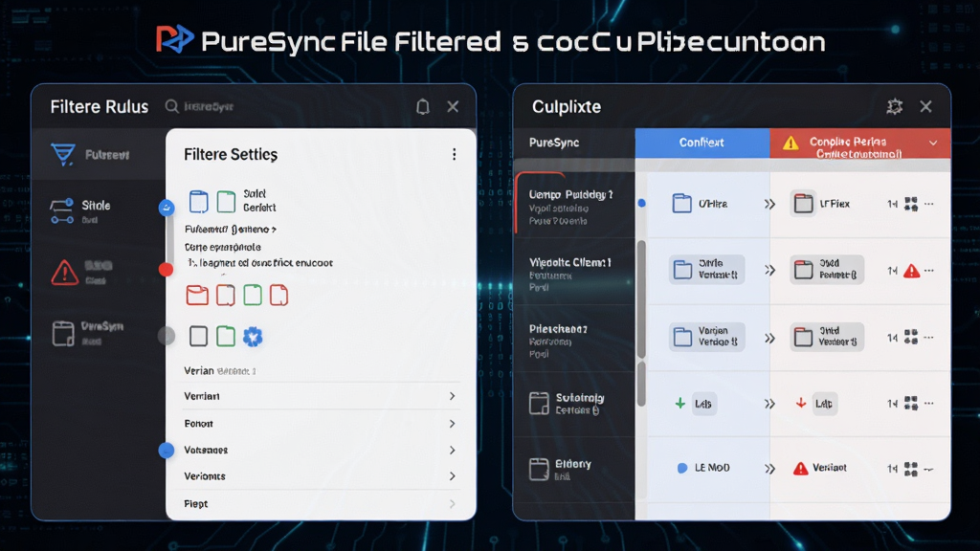Click the blue document icon by Solel
Viewport: 980px width, 551px height.
[x=199, y=202]
